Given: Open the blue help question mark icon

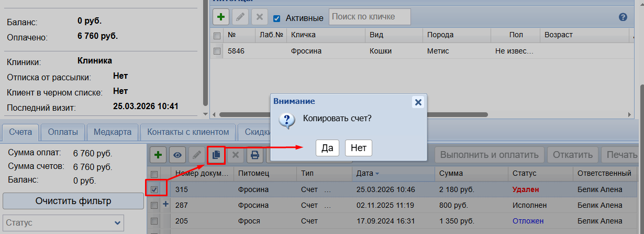Looking at the screenshot, I should (623, 17).
